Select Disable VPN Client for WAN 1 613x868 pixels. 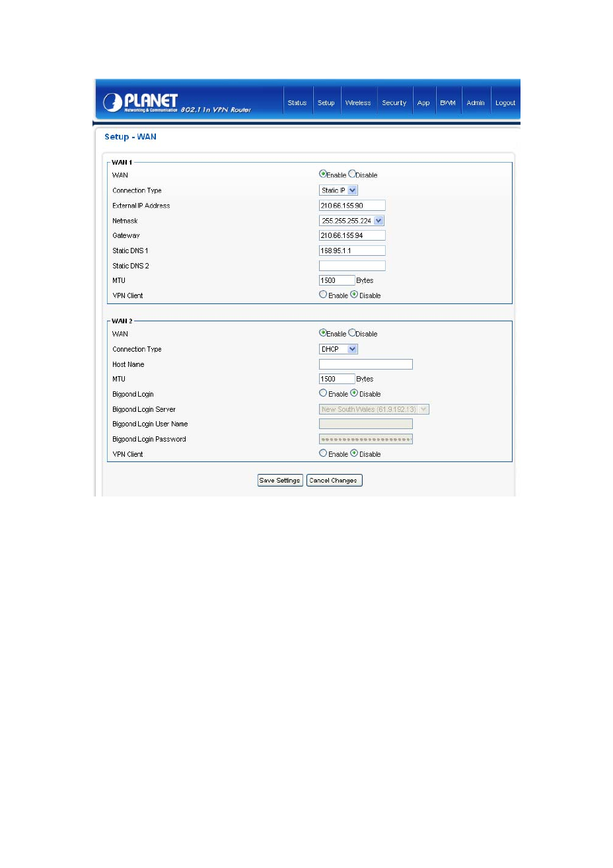[354, 295]
